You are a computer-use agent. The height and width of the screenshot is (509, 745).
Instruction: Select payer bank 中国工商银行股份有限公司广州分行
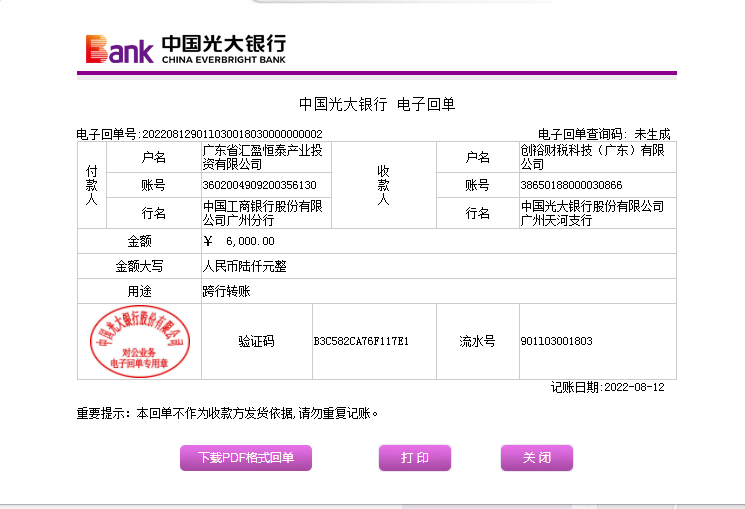[262, 213]
